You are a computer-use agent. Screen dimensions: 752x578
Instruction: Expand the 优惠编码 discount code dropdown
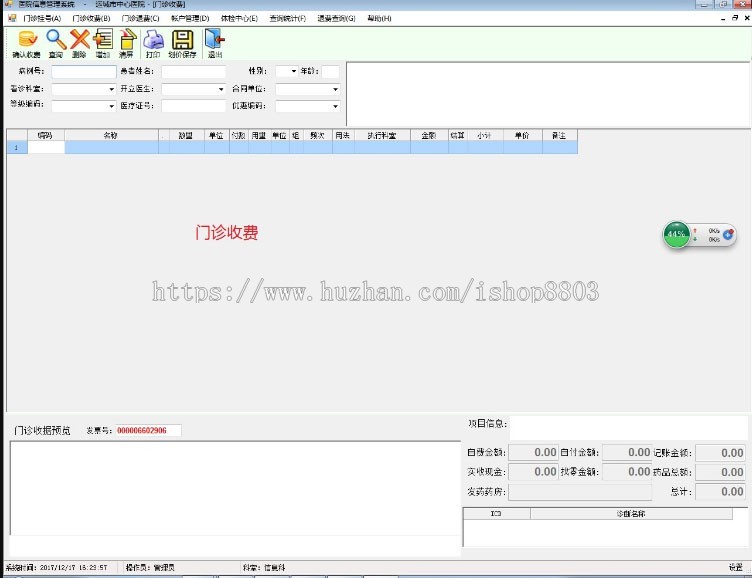pos(335,106)
